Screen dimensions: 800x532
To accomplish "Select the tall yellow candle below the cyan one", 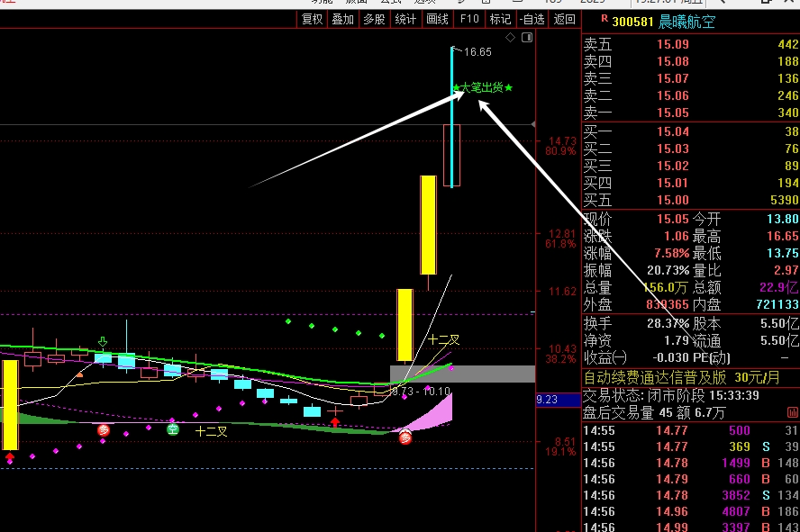I will 429,225.
